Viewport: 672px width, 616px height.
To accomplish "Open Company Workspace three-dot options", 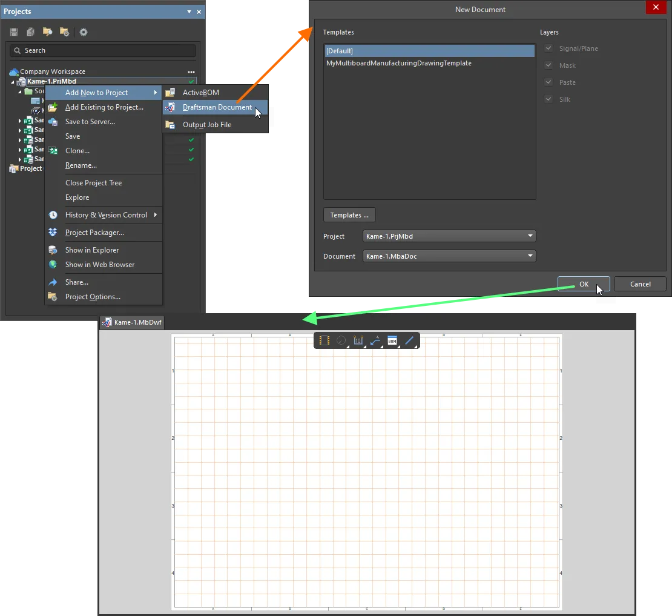I will pos(191,72).
